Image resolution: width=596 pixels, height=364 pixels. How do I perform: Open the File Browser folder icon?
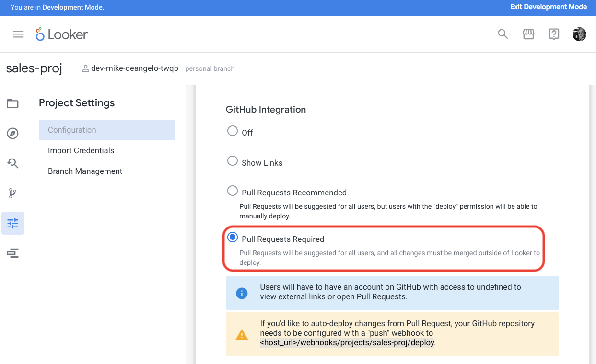pos(12,104)
